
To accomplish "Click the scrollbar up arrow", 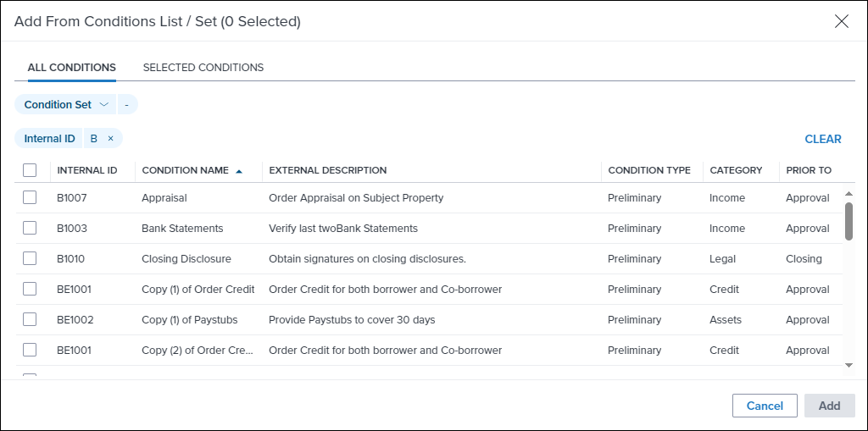I will coord(849,194).
